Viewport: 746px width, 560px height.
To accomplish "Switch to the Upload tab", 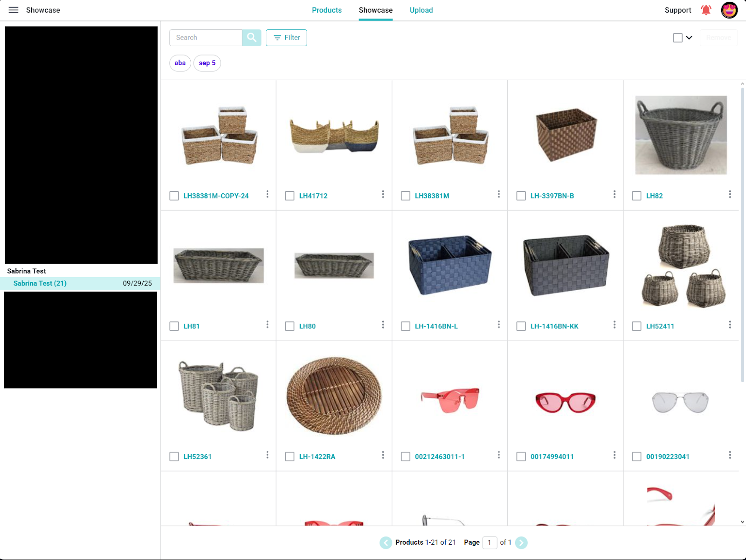I will 421,10.
